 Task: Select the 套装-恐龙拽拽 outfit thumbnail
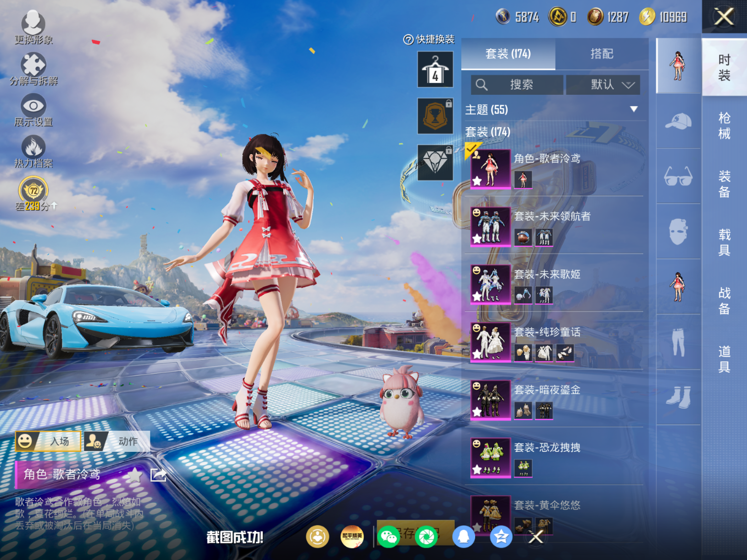tap(490, 458)
